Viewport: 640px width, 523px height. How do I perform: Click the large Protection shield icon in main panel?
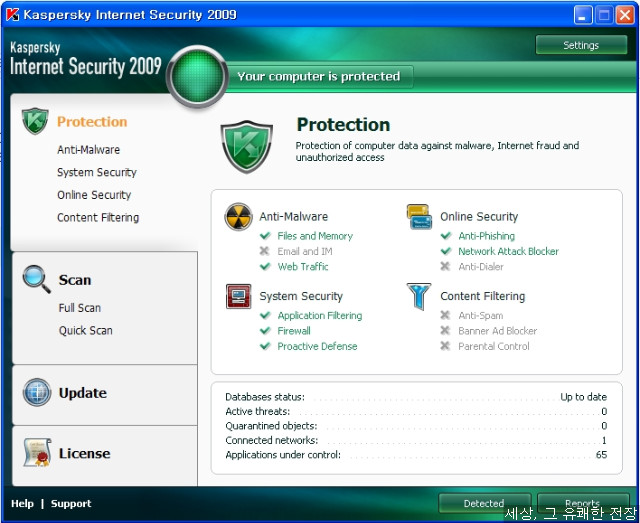247,147
